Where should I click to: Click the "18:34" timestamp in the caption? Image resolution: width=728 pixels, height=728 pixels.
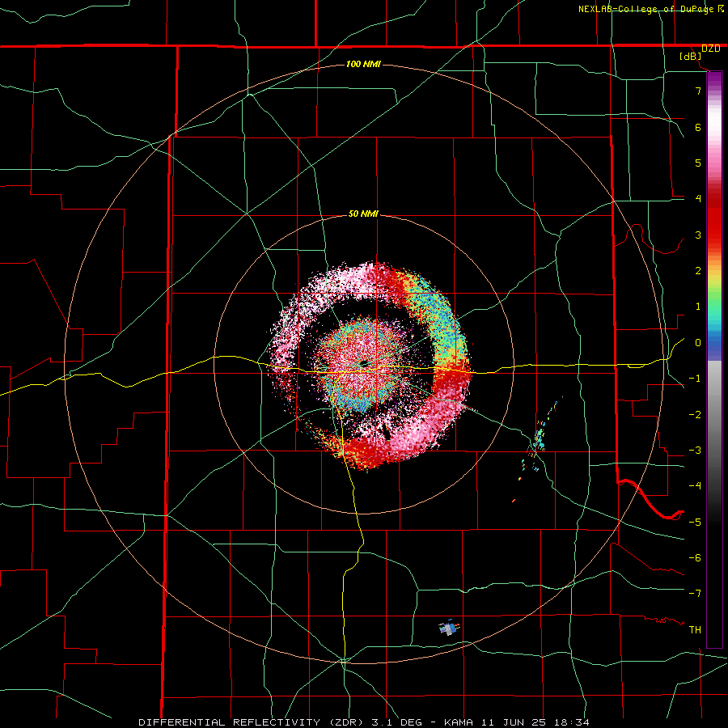click(572, 722)
